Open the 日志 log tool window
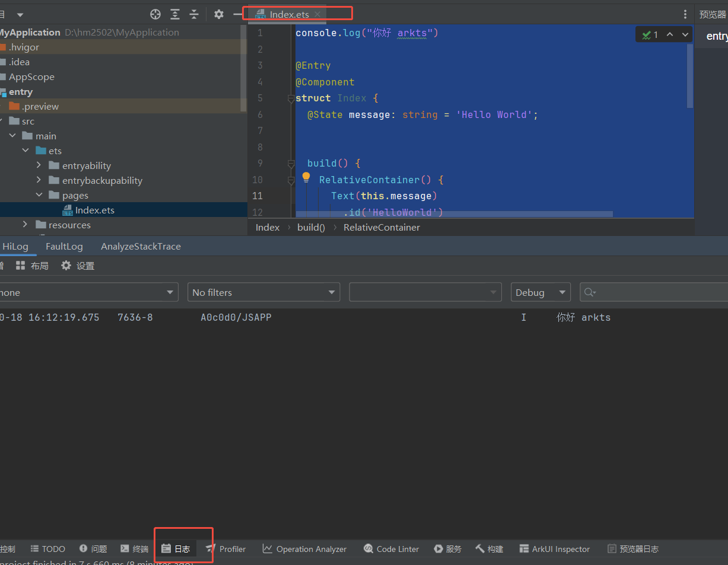The width and height of the screenshot is (728, 565). click(x=176, y=549)
